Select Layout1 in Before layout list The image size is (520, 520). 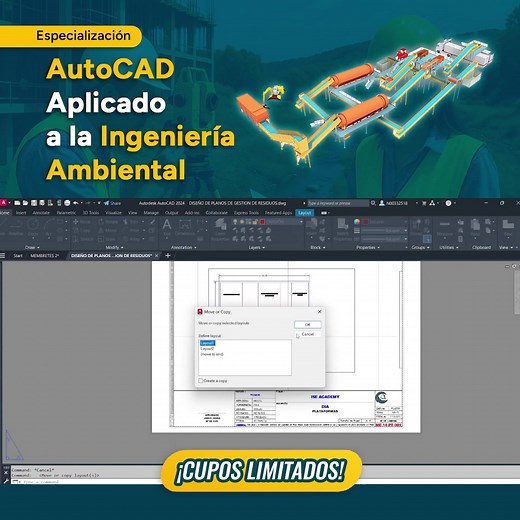(x=207, y=343)
